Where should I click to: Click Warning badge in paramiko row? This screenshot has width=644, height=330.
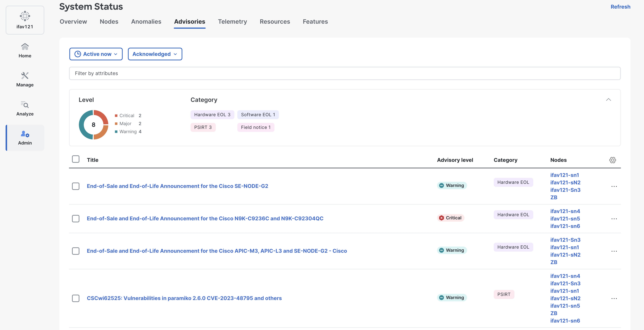tap(452, 298)
